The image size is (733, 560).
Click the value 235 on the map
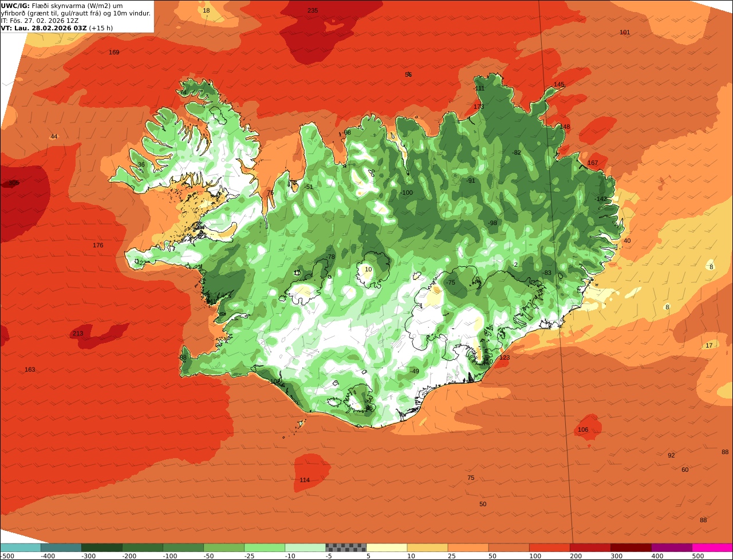pyautogui.click(x=313, y=10)
